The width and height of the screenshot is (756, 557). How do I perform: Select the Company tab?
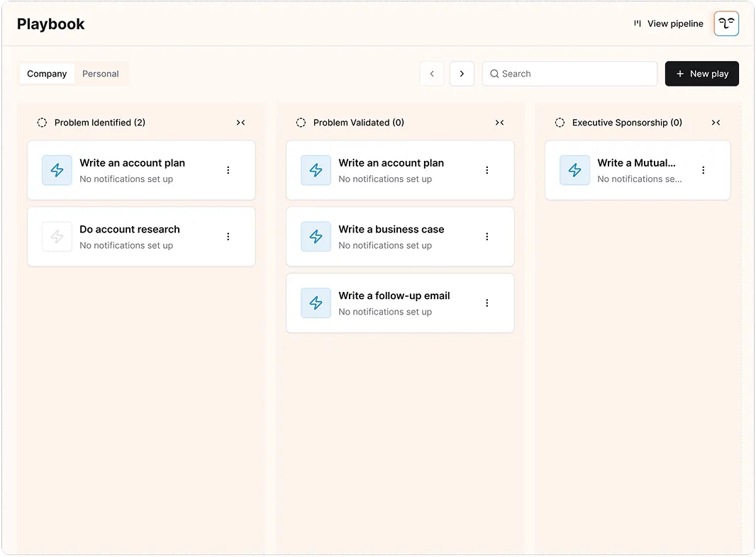tap(47, 73)
